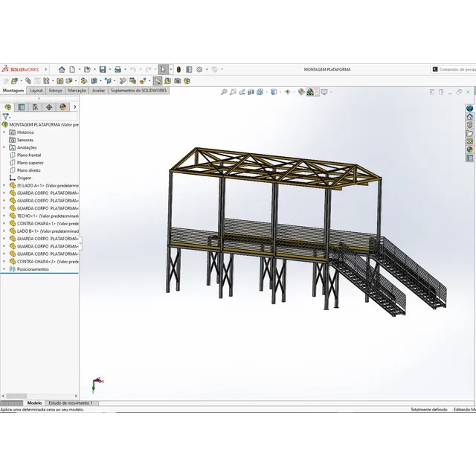Expand the Anotações folder
The height and width of the screenshot is (476, 476).
click(x=4, y=147)
